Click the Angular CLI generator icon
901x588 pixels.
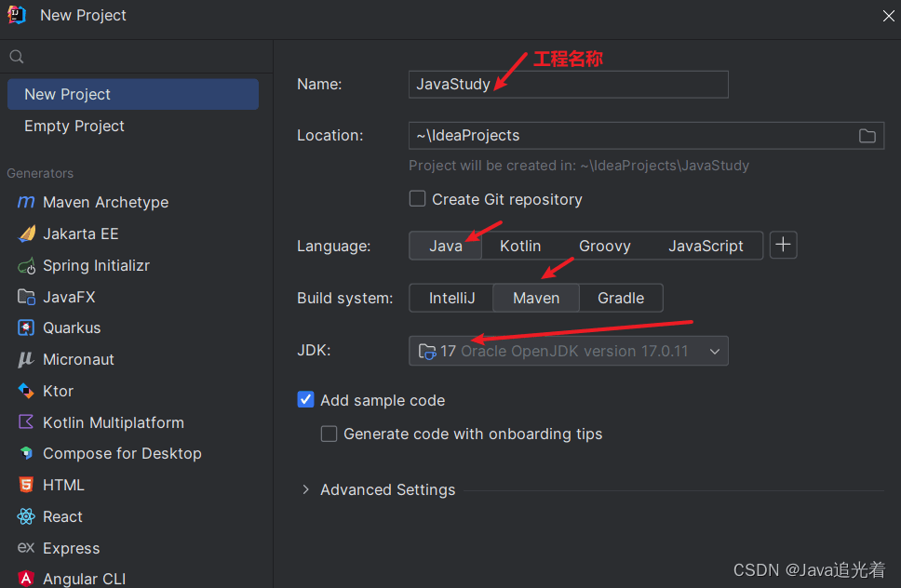[x=26, y=579]
